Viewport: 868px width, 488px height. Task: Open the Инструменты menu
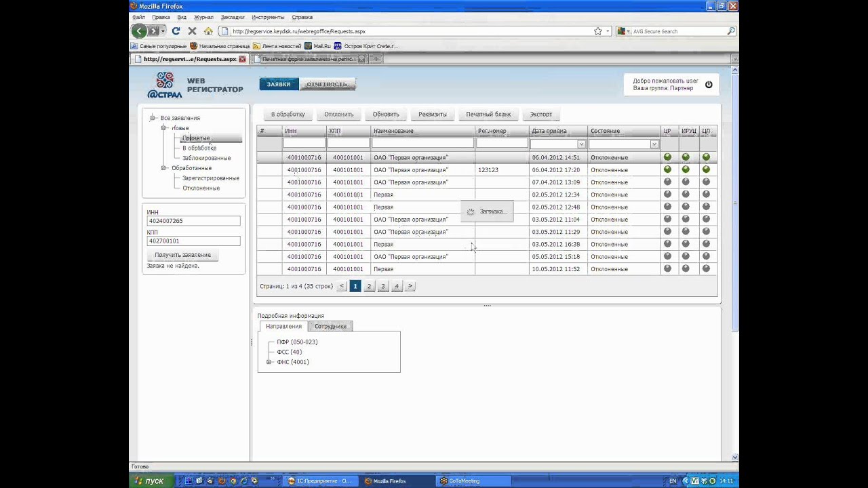pos(268,17)
